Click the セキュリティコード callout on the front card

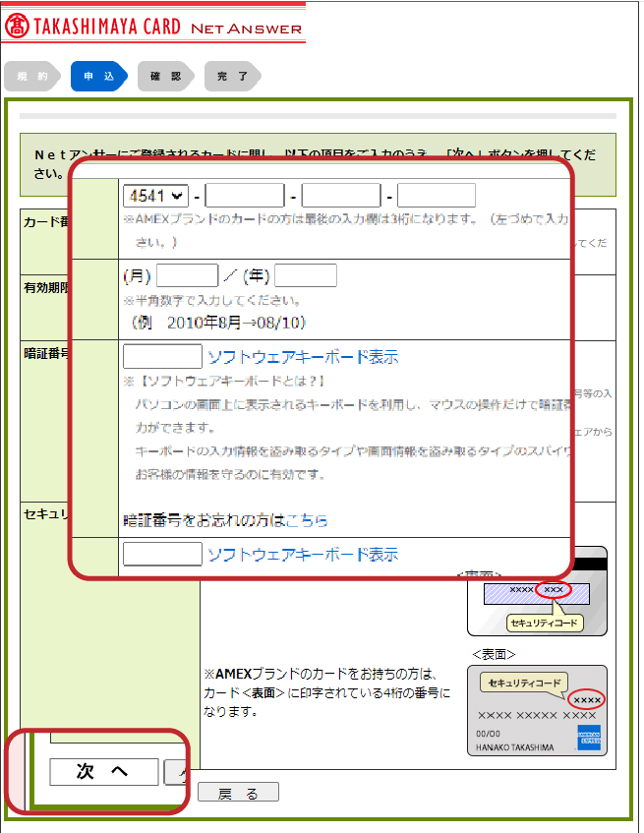(524, 683)
